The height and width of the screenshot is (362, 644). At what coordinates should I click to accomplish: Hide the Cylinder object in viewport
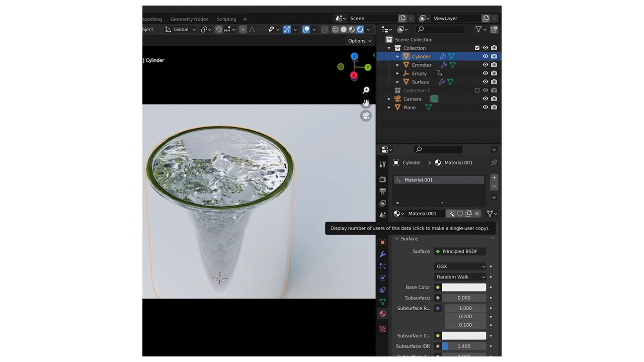(x=486, y=56)
